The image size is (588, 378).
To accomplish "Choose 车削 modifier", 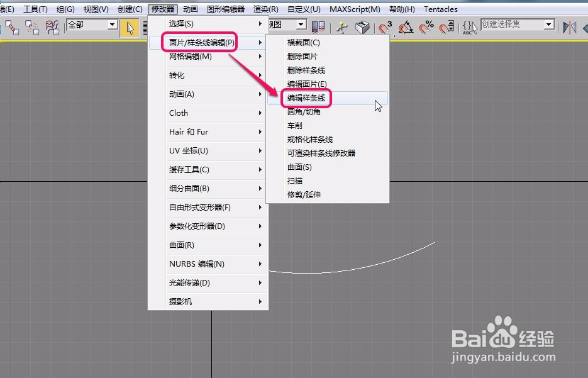I will 328,126.
